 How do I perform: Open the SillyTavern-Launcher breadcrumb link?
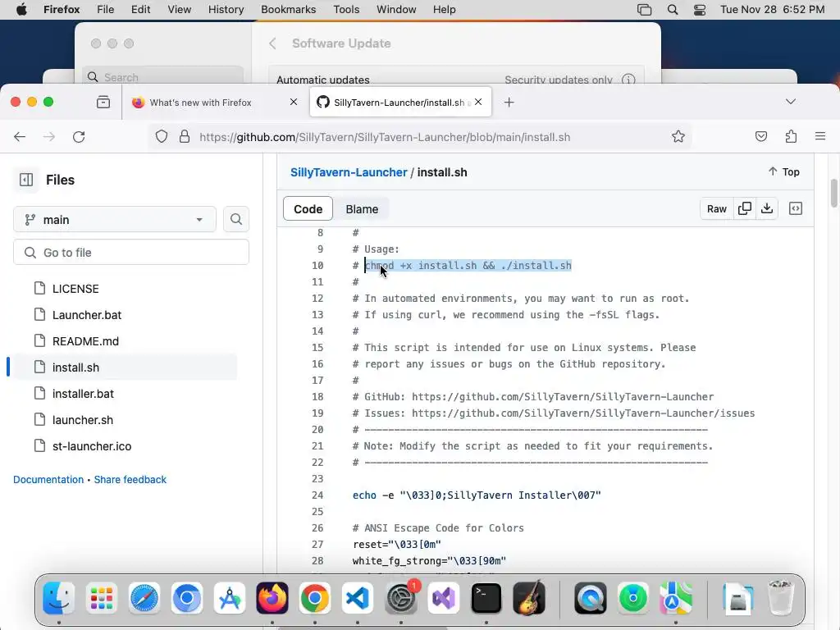tap(349, 172)
